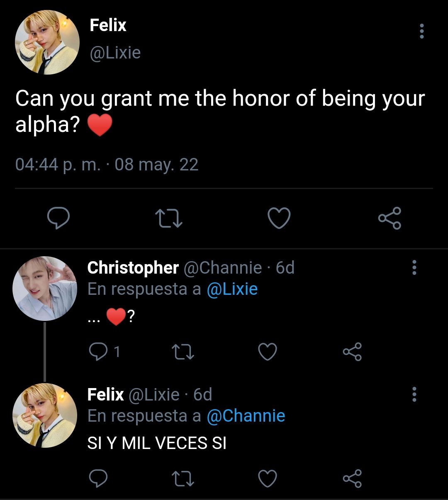The image size is (448, 500).
Task: Like Felix's main tweet with the heart
Action: click(279, 218)
